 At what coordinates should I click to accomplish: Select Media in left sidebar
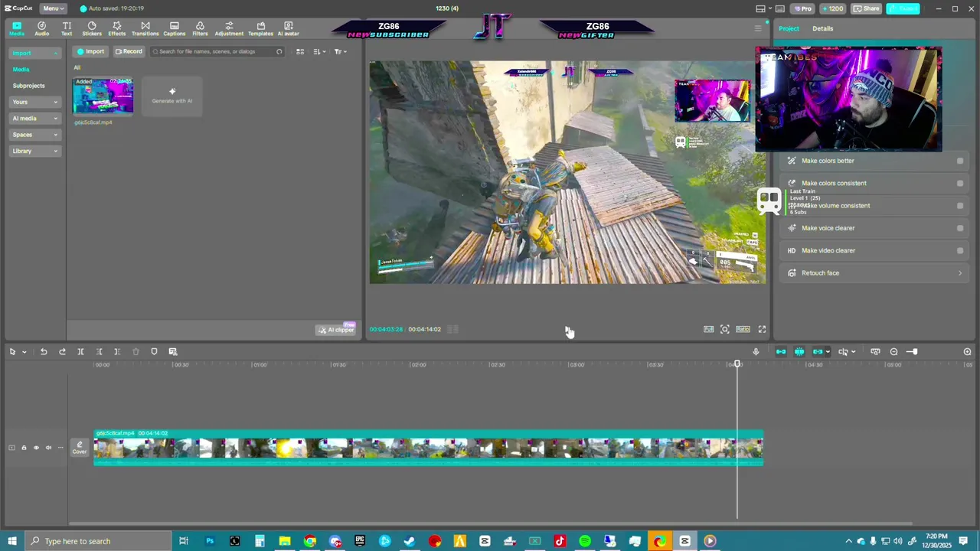pos(21,70)
